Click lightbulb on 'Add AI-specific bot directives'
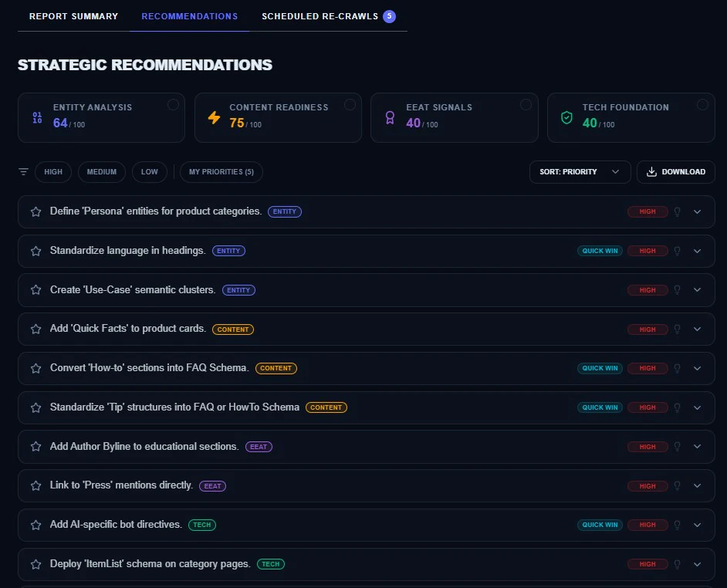This screenshot has height=588, width=727. (x=677, y=525)
